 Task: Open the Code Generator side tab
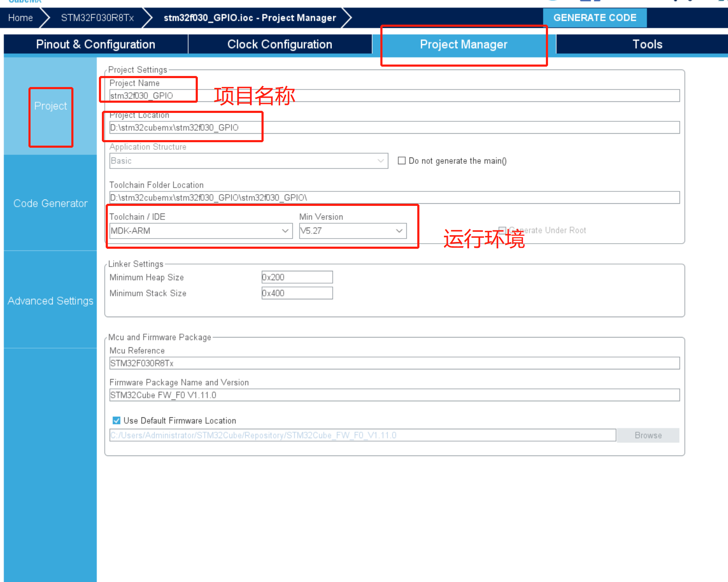[51, 203]
